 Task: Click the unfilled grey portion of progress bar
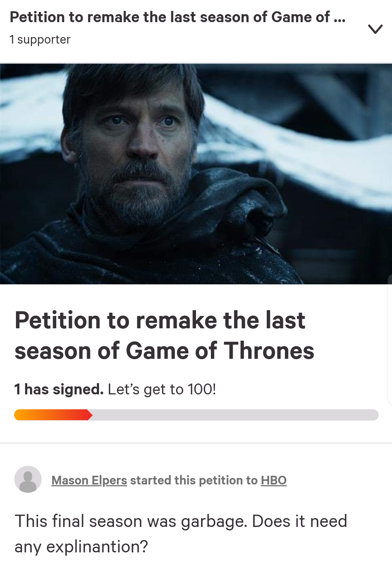tap(236, 415)
